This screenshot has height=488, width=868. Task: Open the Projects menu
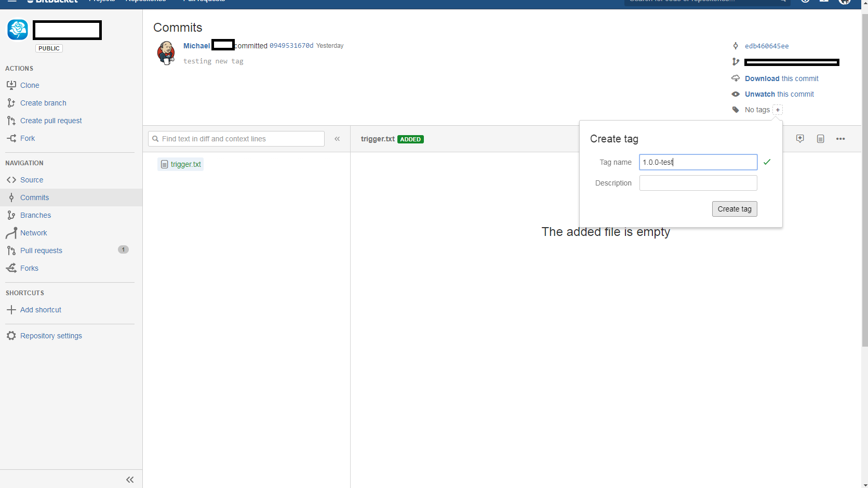click(102, 2)
